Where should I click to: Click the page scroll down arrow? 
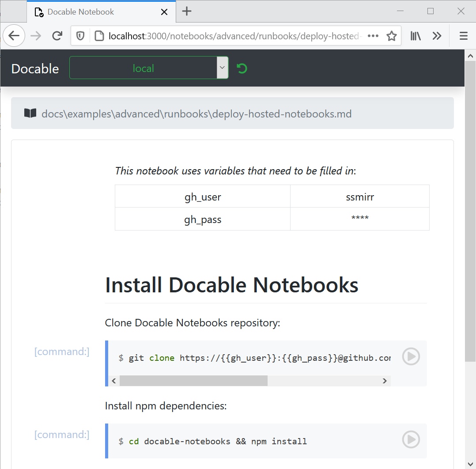tap(470, 464)
